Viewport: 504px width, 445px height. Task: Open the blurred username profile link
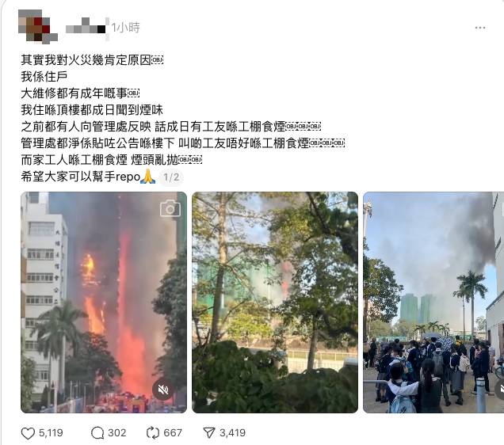pyautogui.click(x=86, y=28)
